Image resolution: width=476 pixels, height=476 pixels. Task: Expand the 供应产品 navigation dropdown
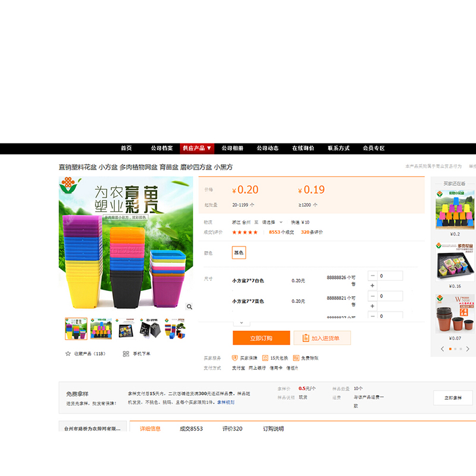coord(197,148)
